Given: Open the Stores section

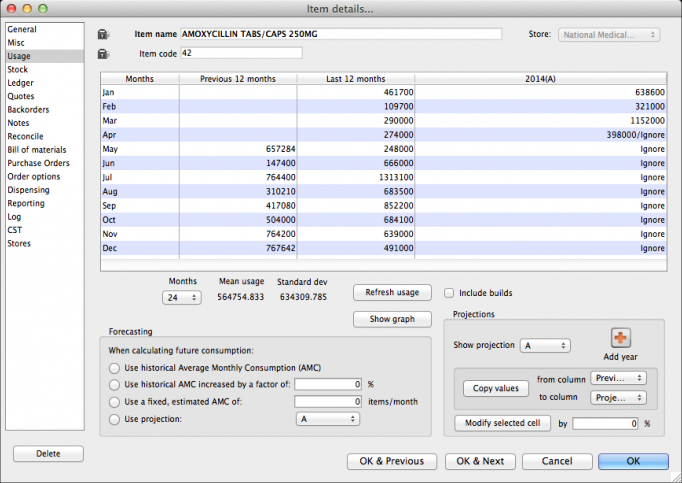Looking at the screenshot, I should 45,244.
